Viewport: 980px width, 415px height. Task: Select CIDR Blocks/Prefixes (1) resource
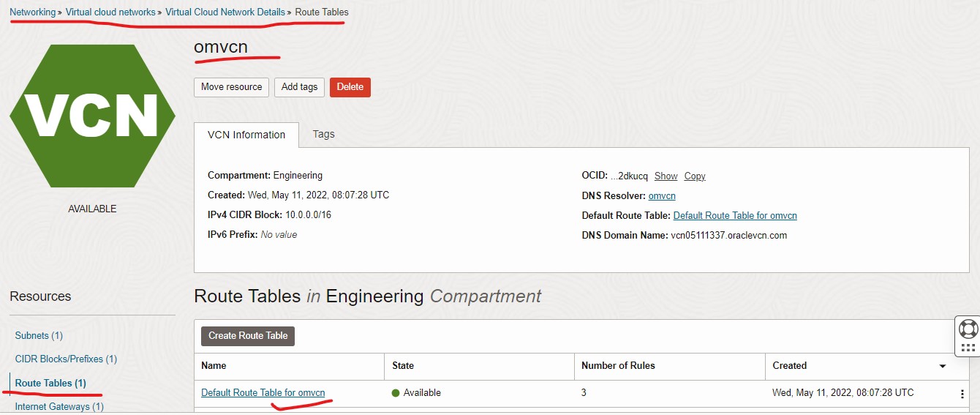[x=66, y=359]
